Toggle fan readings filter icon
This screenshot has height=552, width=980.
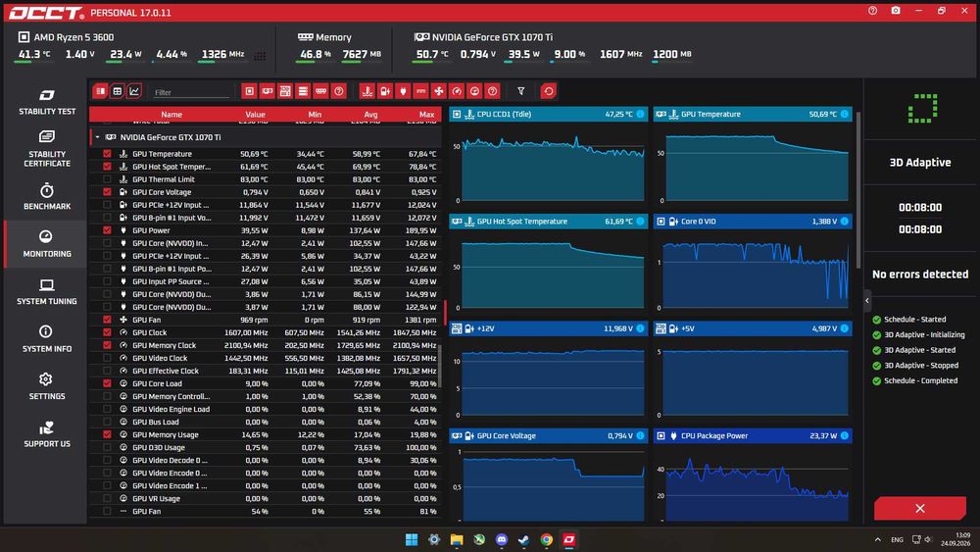[x=439, y=91]
